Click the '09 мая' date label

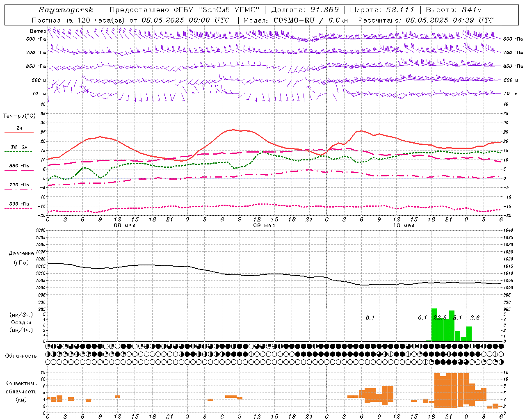pyautogui.click(x=264, y=226)
